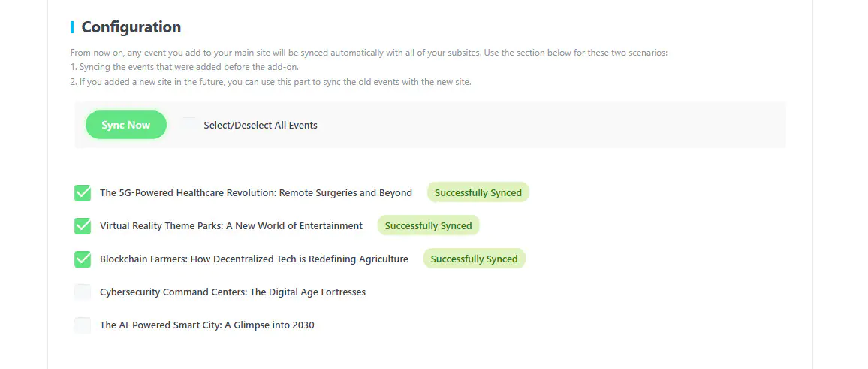The width and height of the screenshot is (868, 369).
Task: Click Successfully Synced badge beside Blockchain Farmers event
Action: click(474, 259)
